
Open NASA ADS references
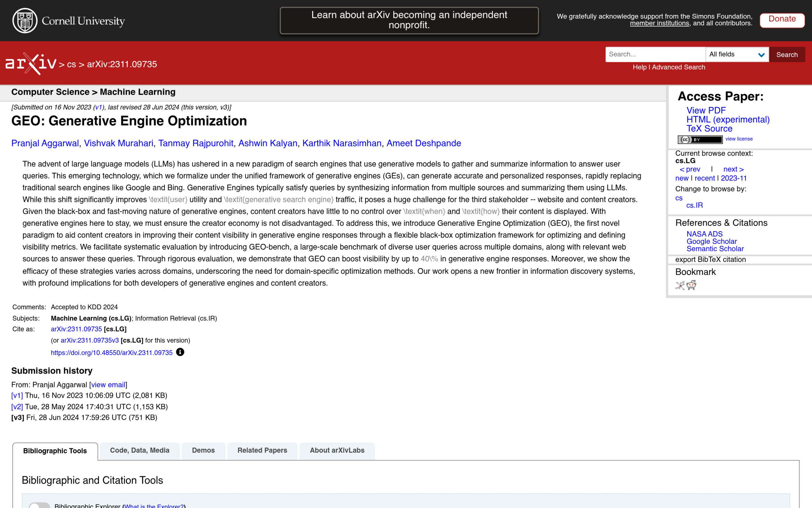704,234
